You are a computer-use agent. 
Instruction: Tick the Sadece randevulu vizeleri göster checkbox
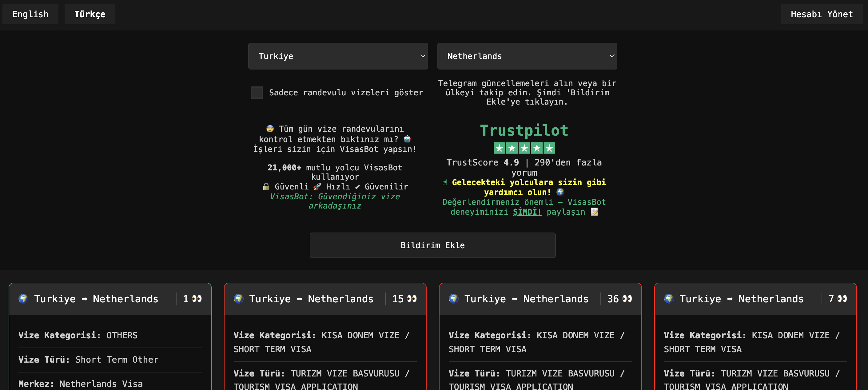(257, 92)
